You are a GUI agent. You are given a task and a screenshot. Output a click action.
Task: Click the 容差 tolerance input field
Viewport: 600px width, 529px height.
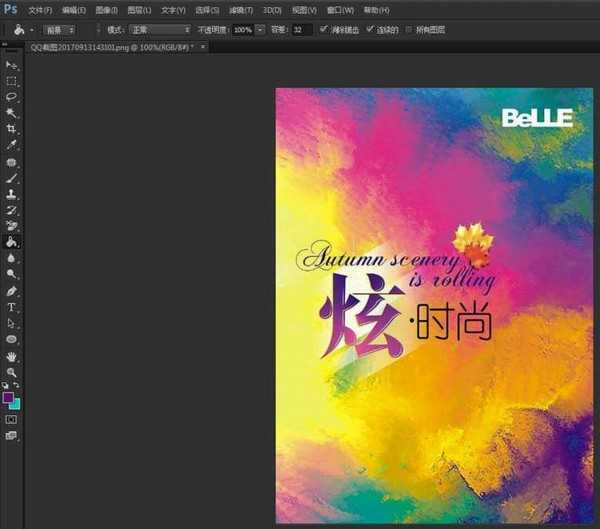tap(303, 30)
